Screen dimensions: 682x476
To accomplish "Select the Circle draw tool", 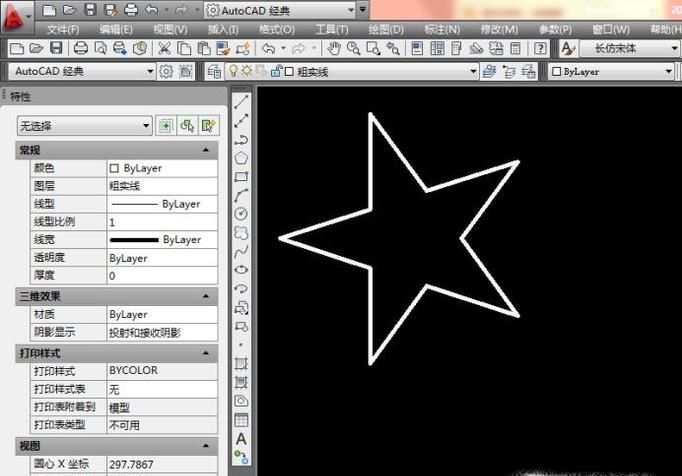I will coord(241,214).
